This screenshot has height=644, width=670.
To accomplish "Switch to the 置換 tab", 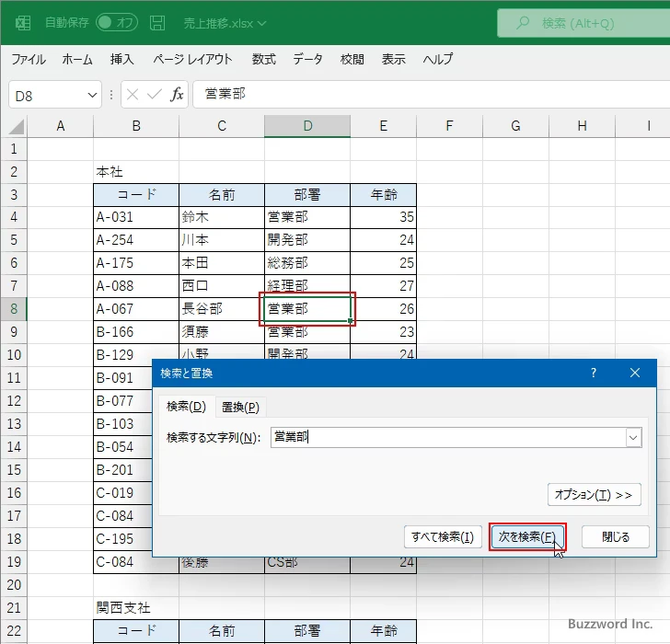I will click(x=240, y=407).
